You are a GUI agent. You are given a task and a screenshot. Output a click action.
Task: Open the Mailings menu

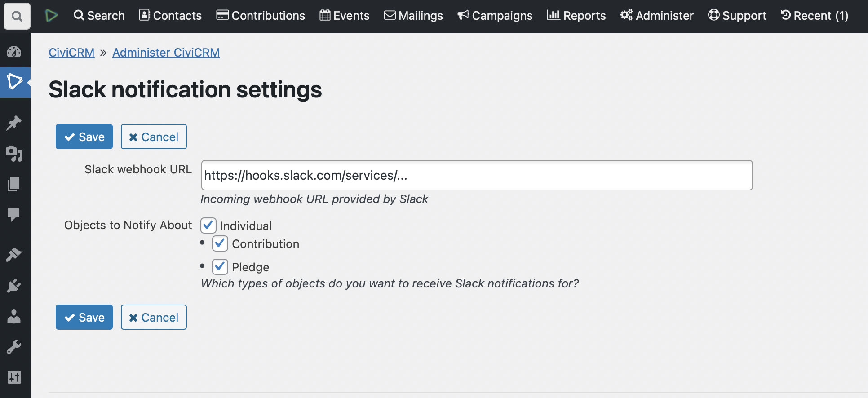click(x=413, y=16)
